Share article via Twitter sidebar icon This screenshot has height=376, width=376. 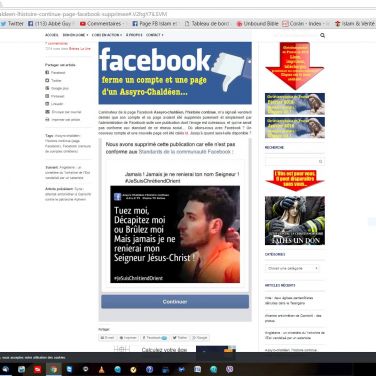(x=47, y=80)
